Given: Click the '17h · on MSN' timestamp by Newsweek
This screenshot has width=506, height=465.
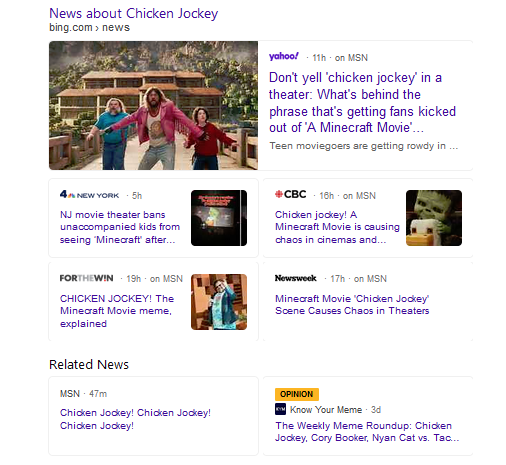Looking at the screenshot, I should point(358,279).
